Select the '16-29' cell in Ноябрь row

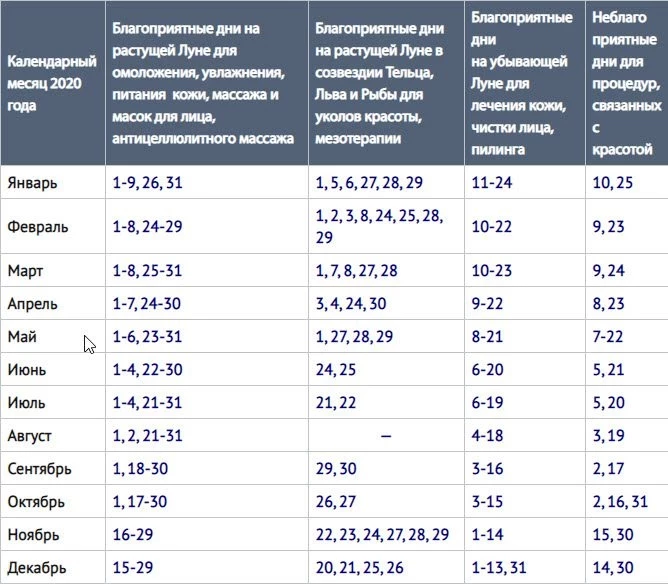point(132,532)
